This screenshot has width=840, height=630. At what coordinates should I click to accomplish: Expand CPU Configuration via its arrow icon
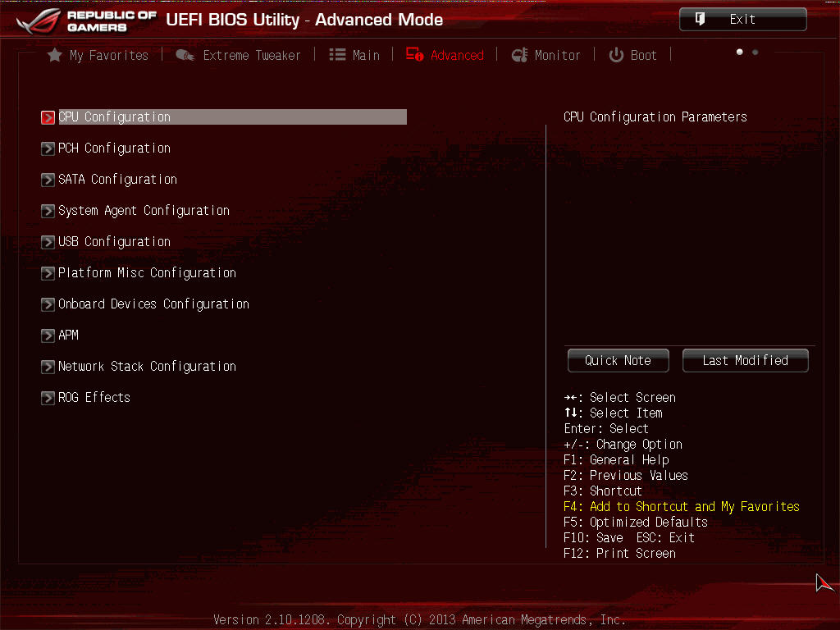click(48, 117)
